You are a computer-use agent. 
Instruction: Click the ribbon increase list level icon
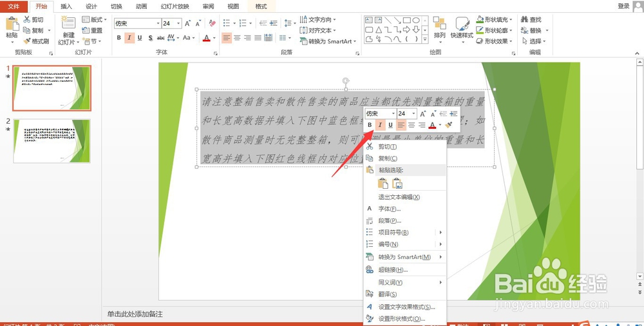click(274, 23)
